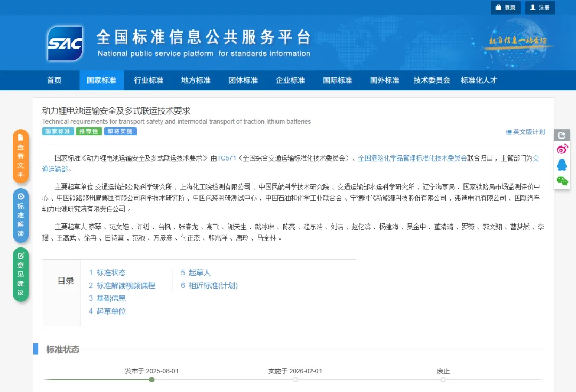Open 查看文本 in the left sidebar

point(21,156)
